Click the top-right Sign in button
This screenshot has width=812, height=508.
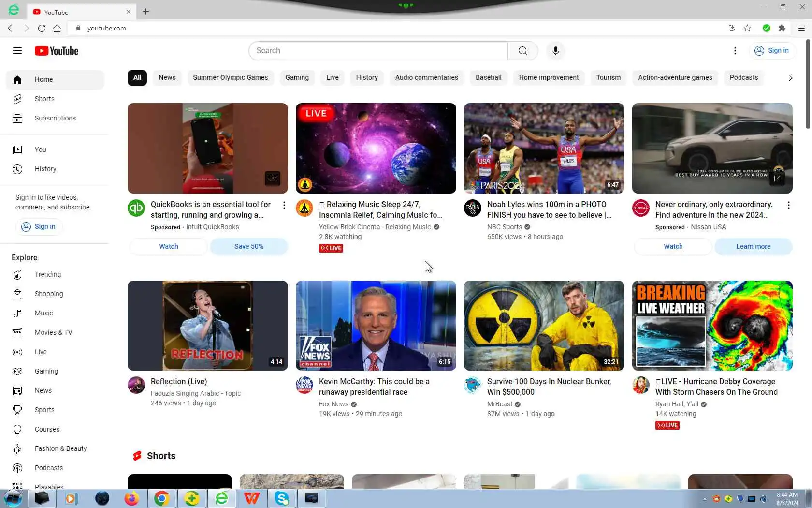772,51
